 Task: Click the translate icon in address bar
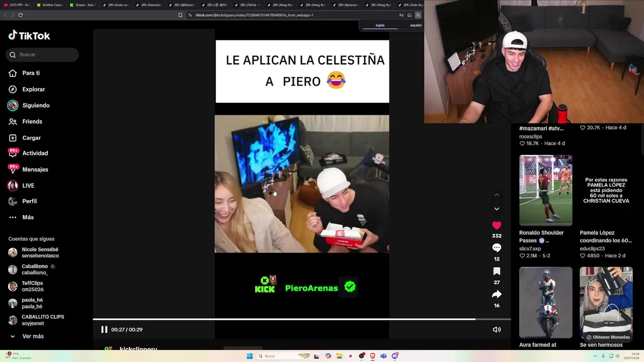(x=418, y=15)
